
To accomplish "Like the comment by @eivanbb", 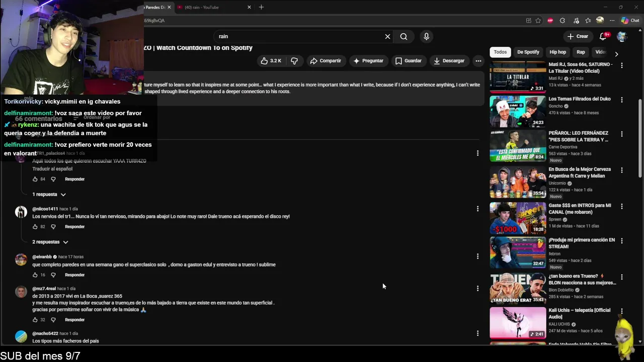I will [x=35, y=275].
